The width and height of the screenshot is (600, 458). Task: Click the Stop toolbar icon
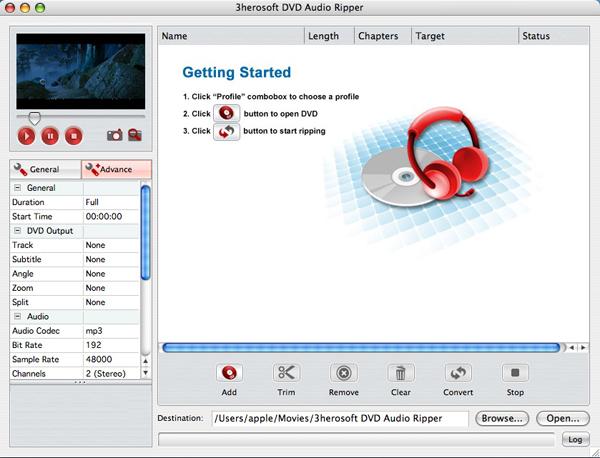coord(515,373)
